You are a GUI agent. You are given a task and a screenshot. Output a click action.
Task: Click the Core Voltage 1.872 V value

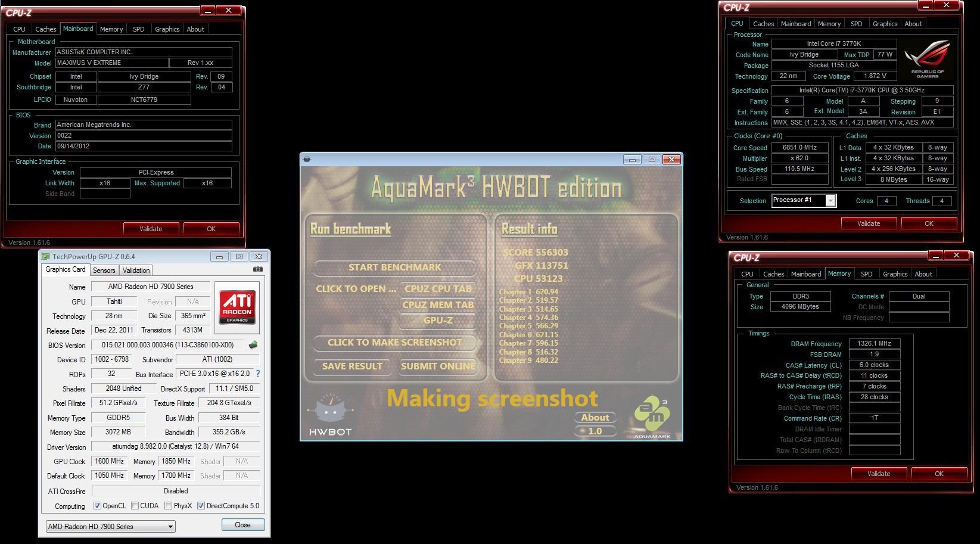875,76
